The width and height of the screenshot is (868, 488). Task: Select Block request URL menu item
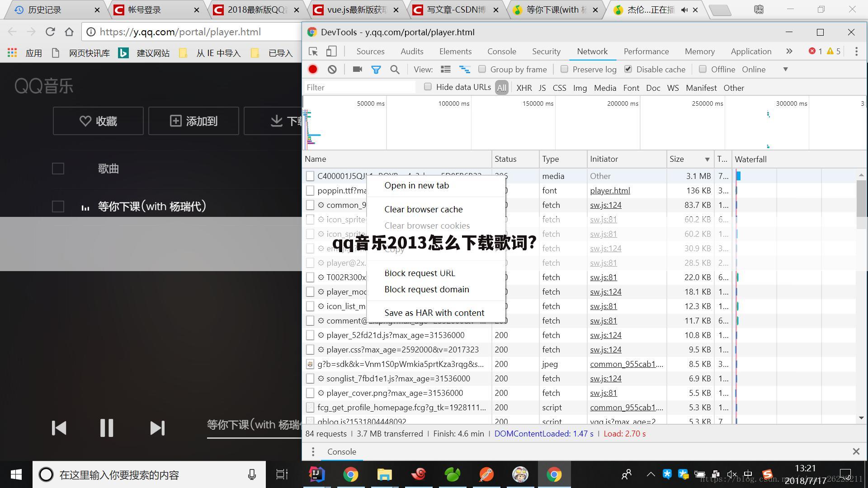point(420,273)
